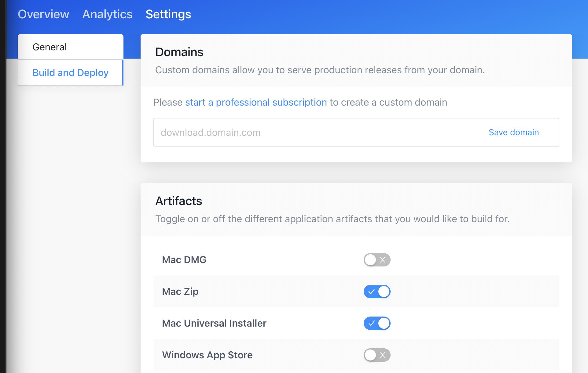Click the Save domain button
The image size is (588, 373).
[x=513, y=132]
